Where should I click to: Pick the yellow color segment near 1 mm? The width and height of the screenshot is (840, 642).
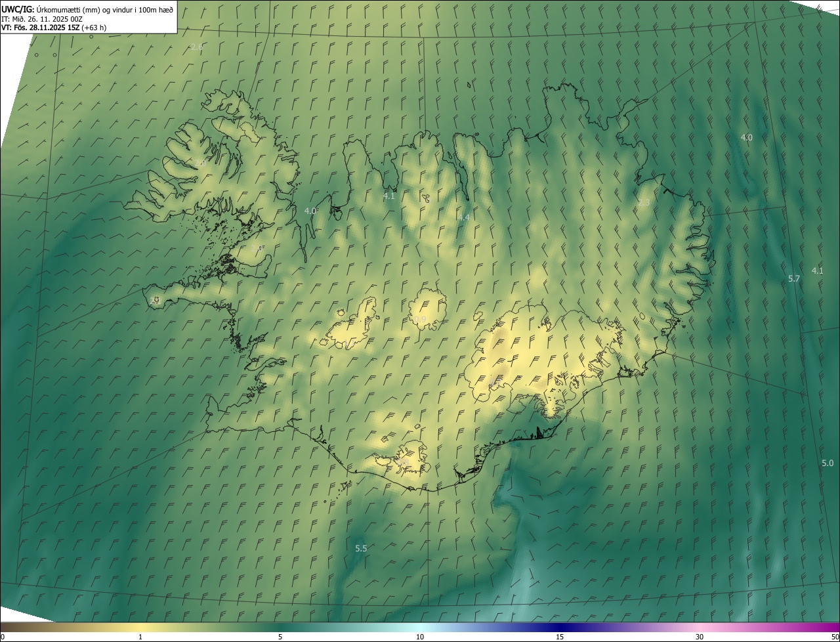(x=140, y=627)
